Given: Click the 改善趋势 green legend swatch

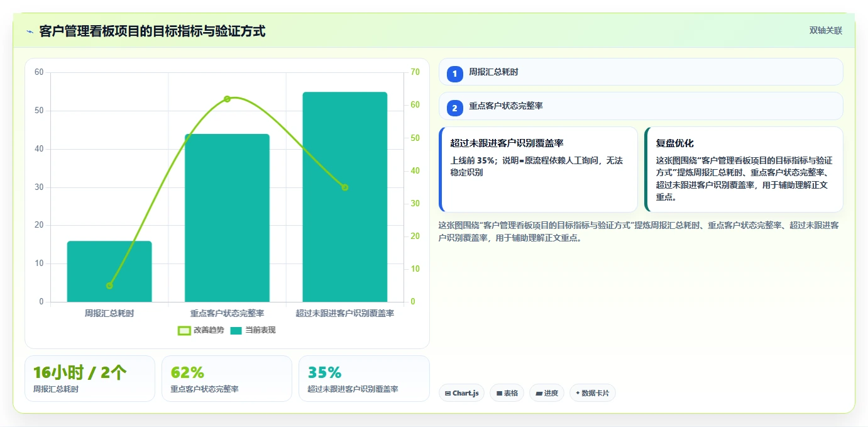Looking at the screenshot, I should pos(184,330).
